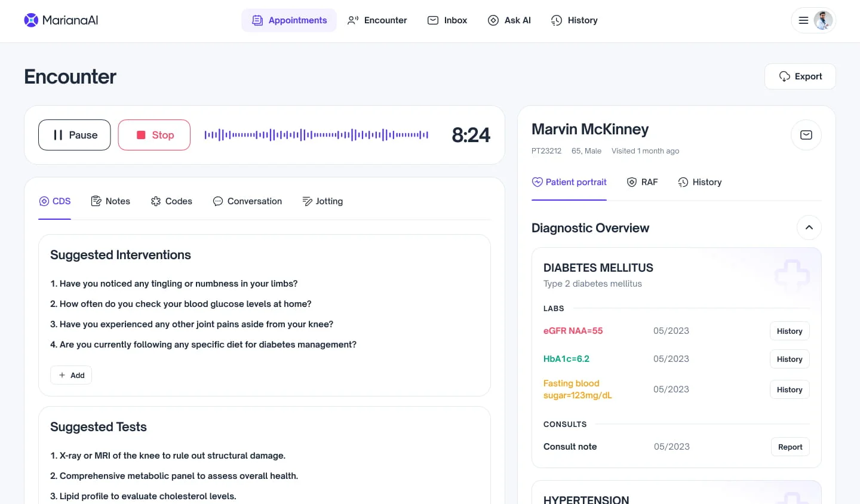Click the X-ray or MRI knee test suggestion
860x504 pixels.
click(168, 456)
